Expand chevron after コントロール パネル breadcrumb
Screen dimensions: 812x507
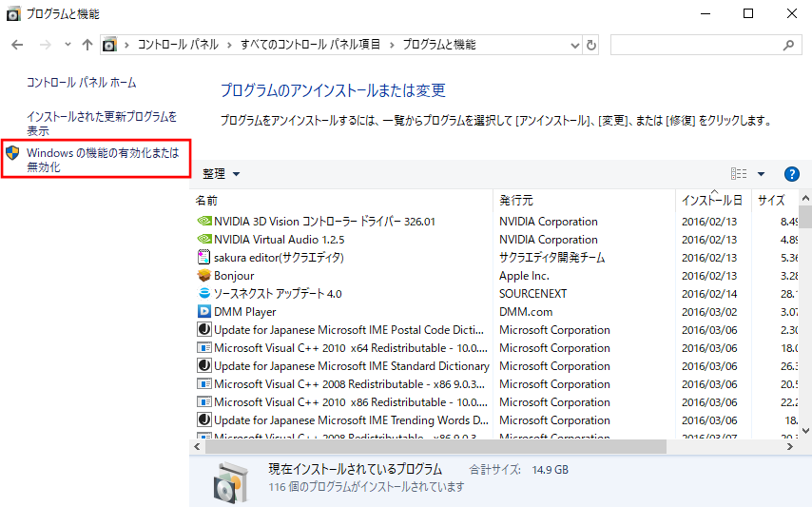pyautogui.click(x=229, y=45)
